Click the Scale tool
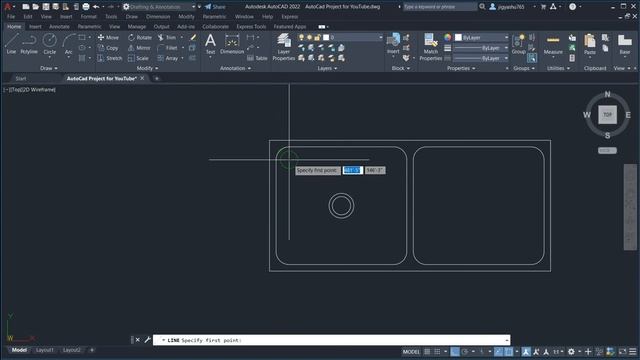 [138, 58]
